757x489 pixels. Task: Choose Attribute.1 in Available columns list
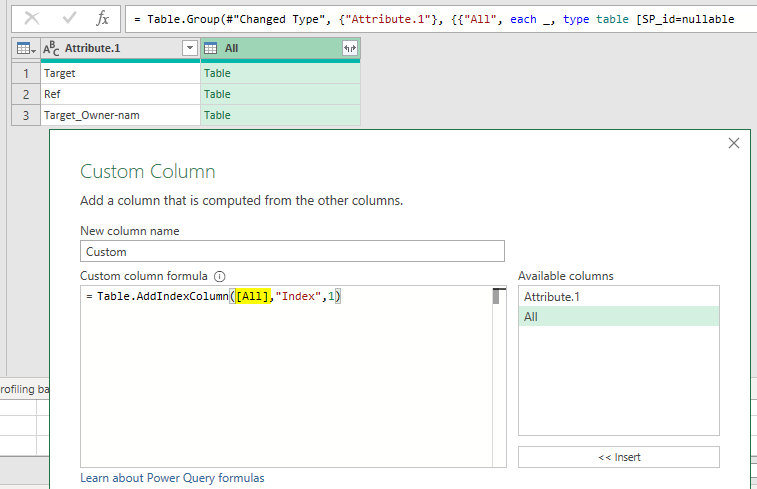tap(618, 297)
